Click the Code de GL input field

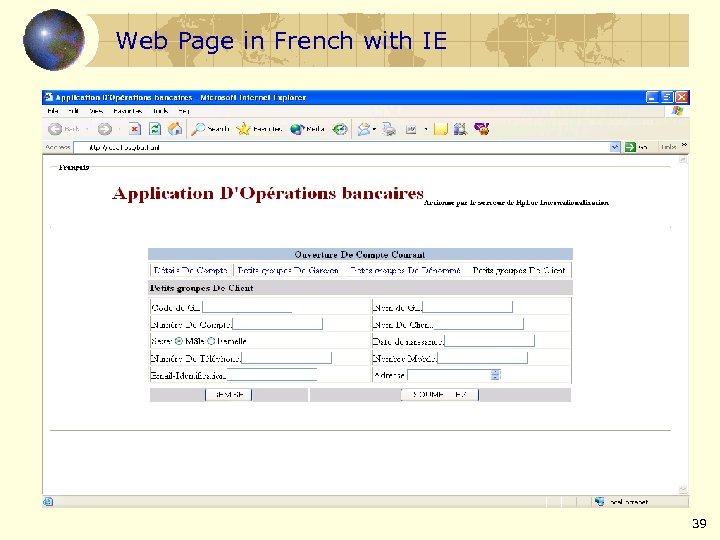tap(247, 307)
